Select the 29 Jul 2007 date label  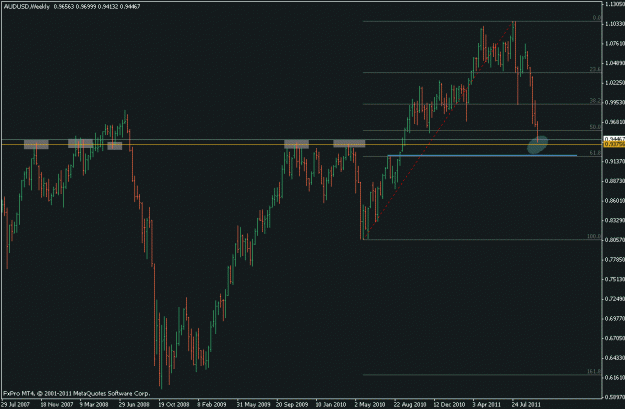click(x=16, y=404)
